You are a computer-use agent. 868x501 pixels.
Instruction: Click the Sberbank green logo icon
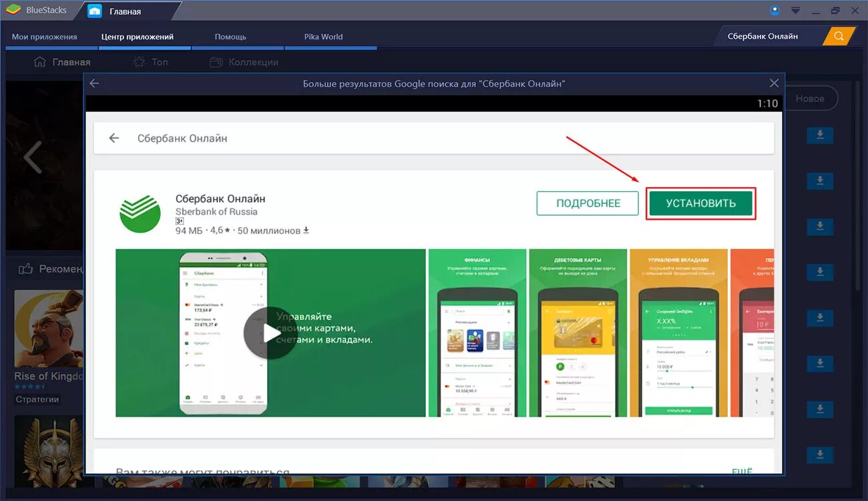coord(140,214)
